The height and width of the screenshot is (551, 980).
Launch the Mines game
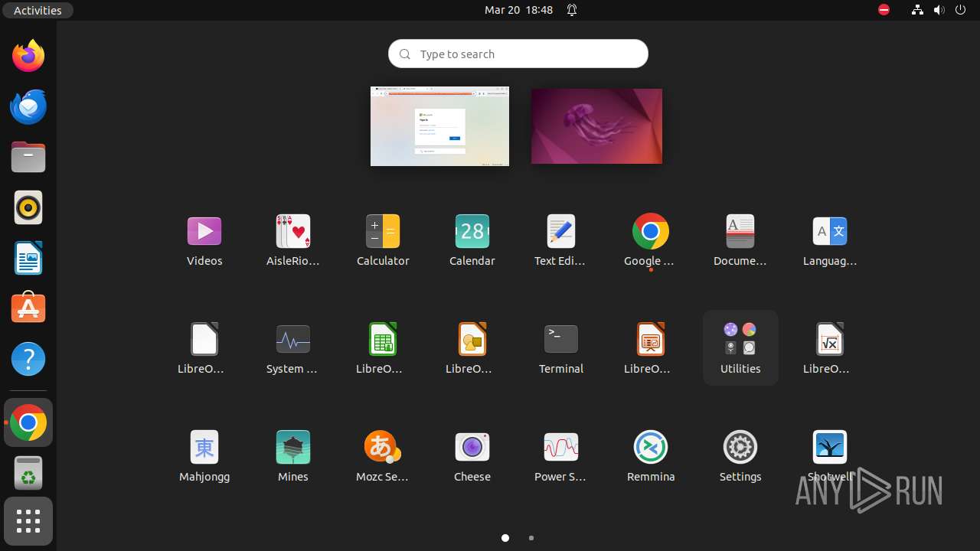pos(293,456)
